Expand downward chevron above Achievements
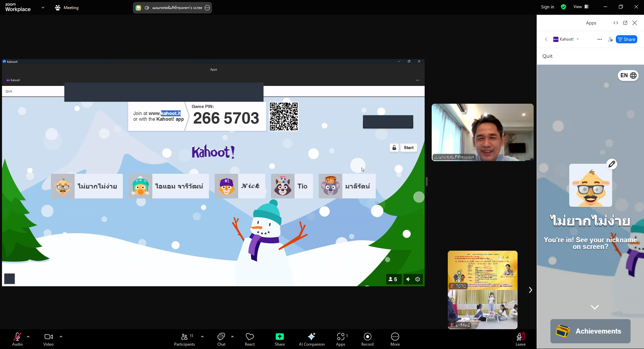Screen dimensions: 644x349 595,307
